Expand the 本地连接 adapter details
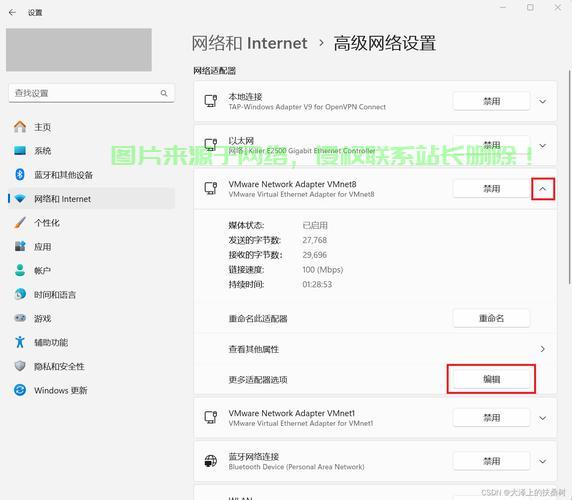Image resolution: width=572 pixels, height=500 pixels. [x=543, y=101]
